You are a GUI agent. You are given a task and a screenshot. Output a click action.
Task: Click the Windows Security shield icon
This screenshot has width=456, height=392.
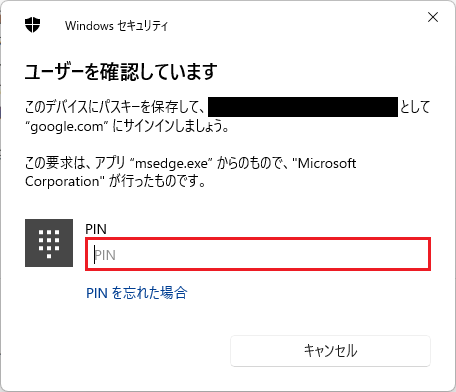coord(32,25)
